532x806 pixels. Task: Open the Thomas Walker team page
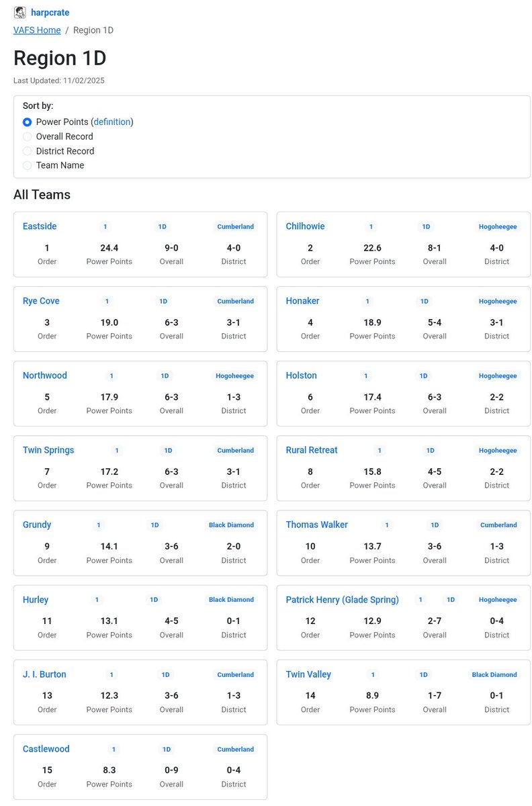pos(316,525)
